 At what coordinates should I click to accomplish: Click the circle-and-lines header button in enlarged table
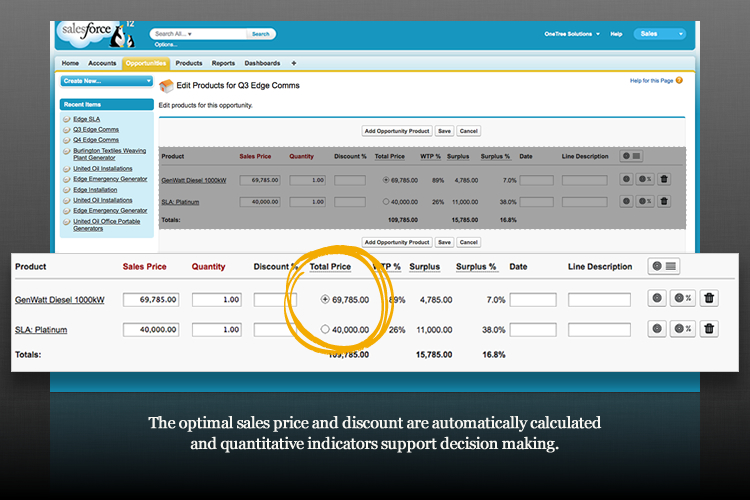[x=664, y=266]
